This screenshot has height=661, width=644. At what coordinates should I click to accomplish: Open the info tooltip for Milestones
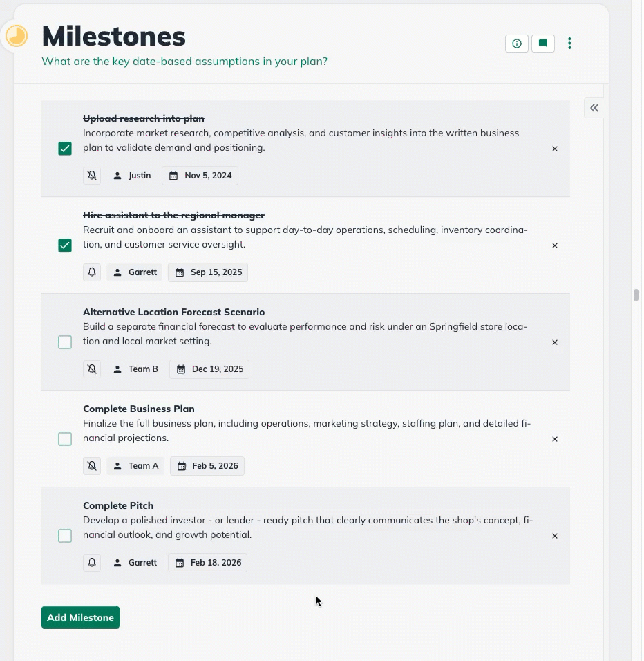click(516, 43)
